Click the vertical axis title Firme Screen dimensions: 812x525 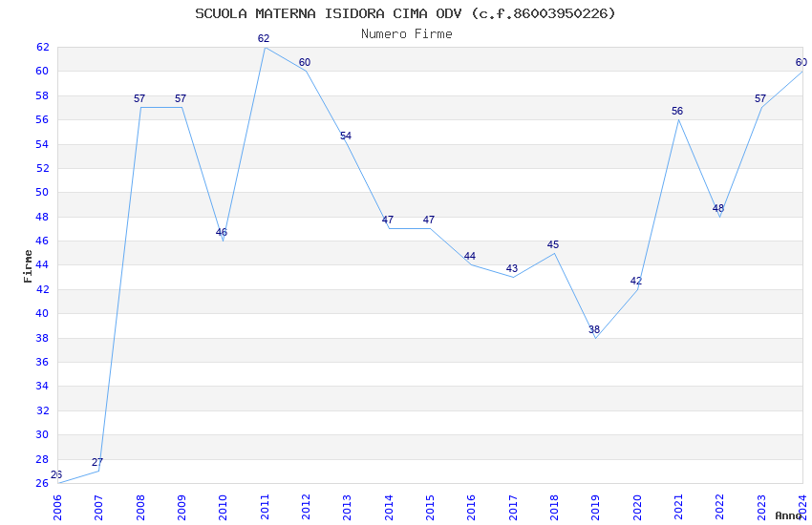pos(28,266)
